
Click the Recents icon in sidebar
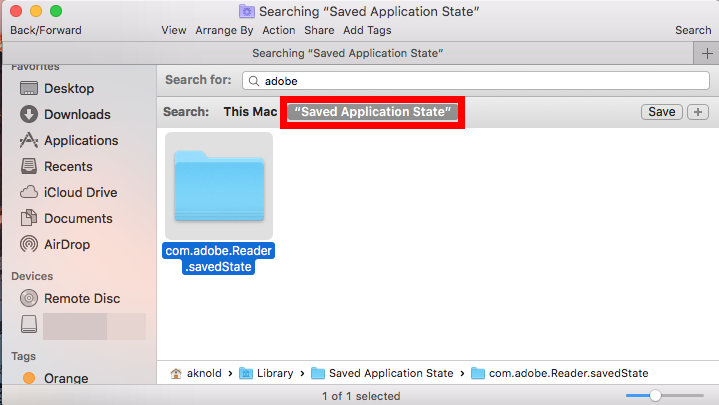(29, 166)
